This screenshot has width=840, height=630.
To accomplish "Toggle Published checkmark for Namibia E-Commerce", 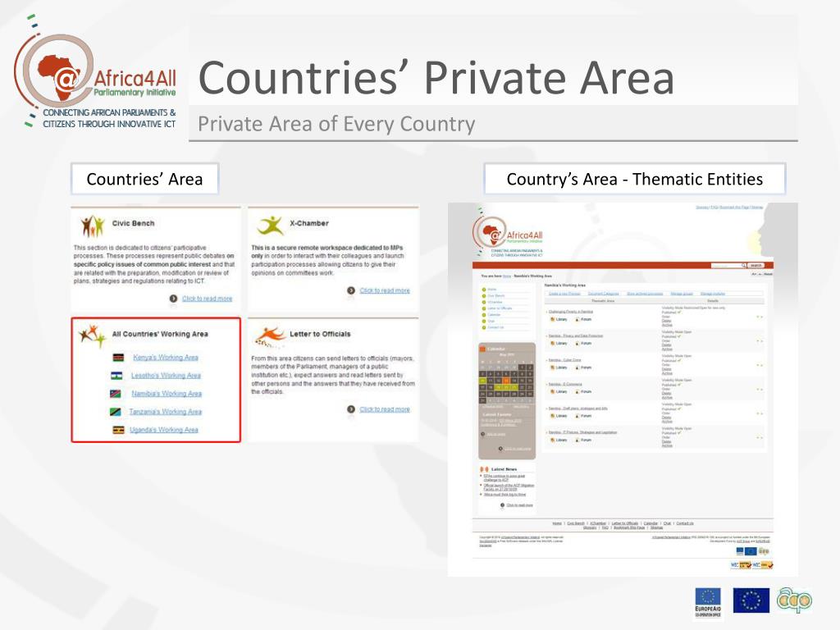I will 679,385.
